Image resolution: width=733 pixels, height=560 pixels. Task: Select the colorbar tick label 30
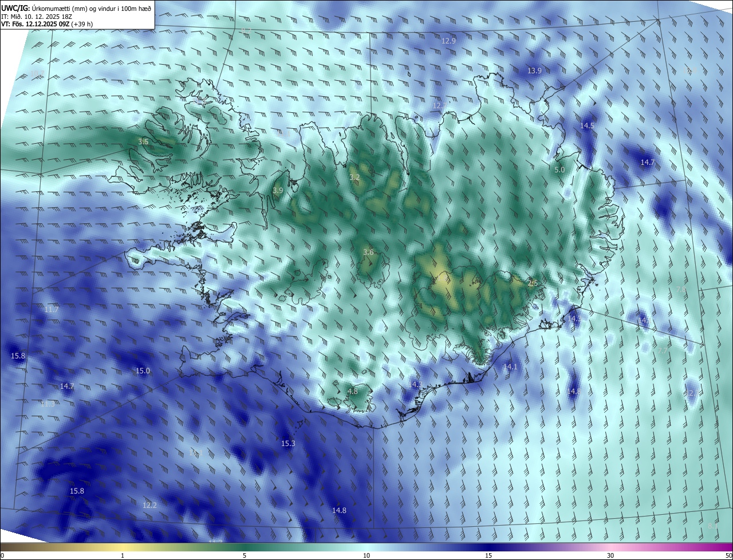pyautogui.click(x=610, y=555)
